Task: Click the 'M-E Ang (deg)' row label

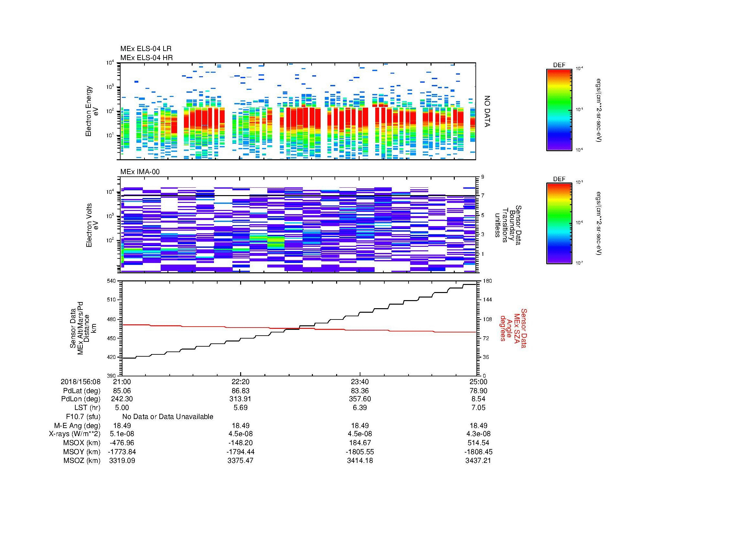Action: (77, 426)
